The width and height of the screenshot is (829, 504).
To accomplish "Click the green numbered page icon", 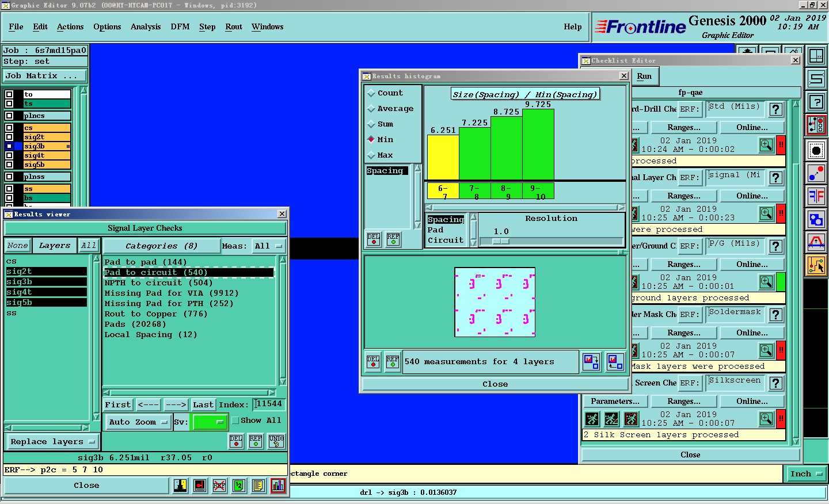I will tap(238, 486).
